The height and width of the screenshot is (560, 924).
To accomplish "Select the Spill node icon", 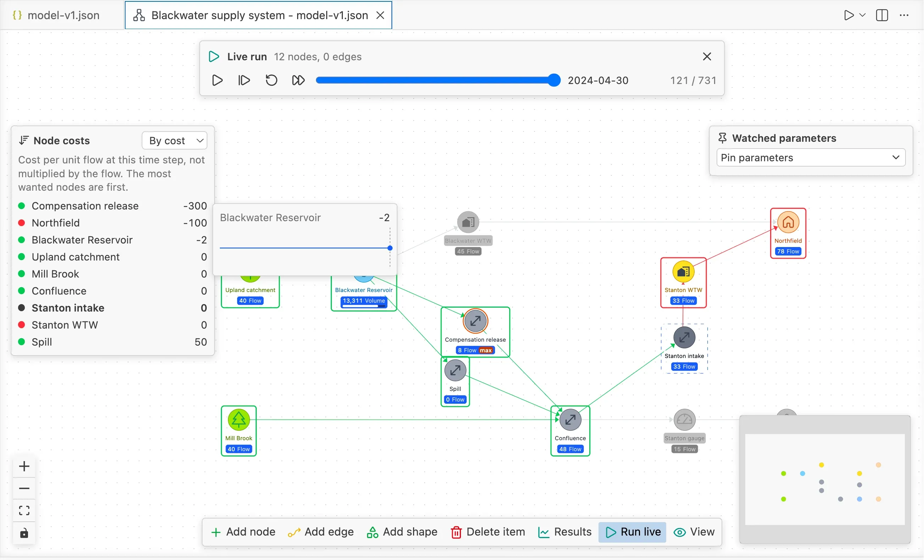I will (455, 371).
